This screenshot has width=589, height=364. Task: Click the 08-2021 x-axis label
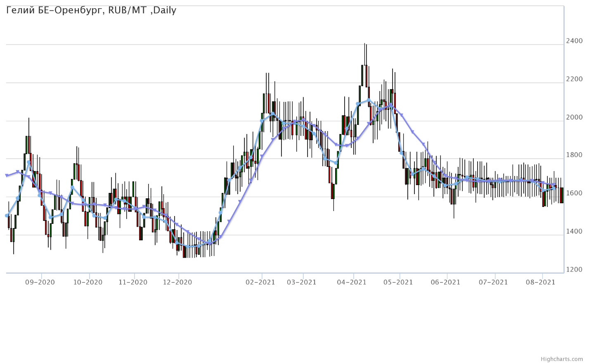pyautogui.click(x=540, y=282)
